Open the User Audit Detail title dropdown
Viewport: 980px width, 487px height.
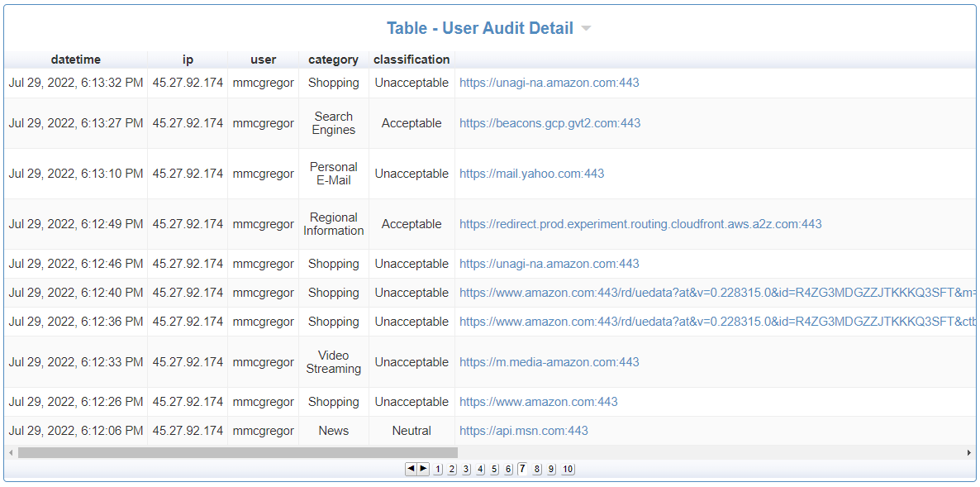pos(586,27)
